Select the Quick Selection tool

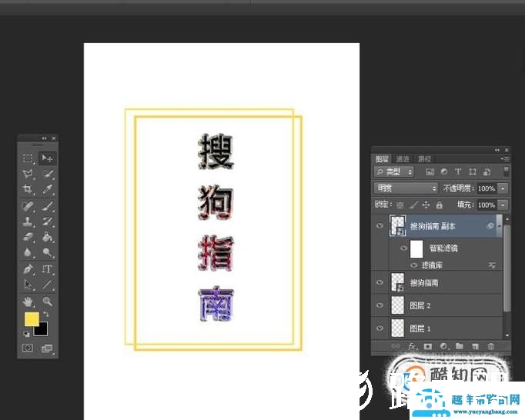pyautogui.click(x=48, y=174)
